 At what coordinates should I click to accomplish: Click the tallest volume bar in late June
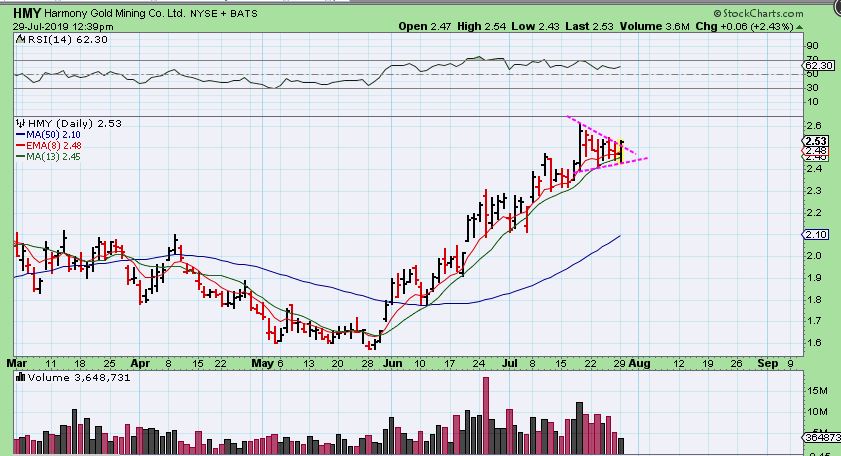pos(486,416)
